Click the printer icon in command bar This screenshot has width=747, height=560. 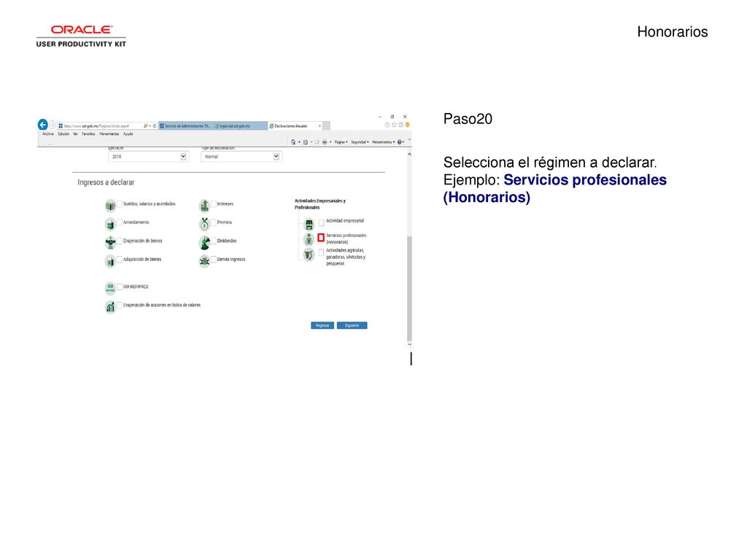click(x=325, y=142)
